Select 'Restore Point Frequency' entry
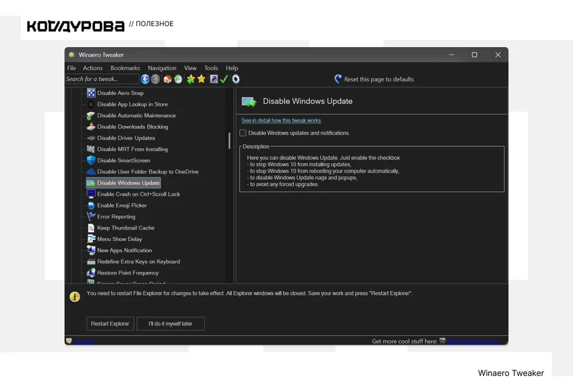573x392 pixels. tap(127, 273)
